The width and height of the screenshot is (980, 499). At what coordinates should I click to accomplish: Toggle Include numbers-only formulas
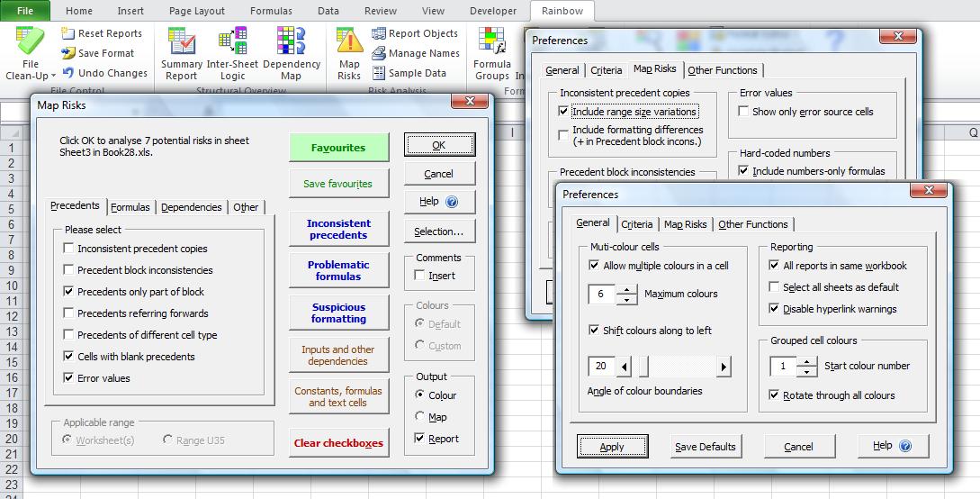pyautogui.click(x=743, y=171)
